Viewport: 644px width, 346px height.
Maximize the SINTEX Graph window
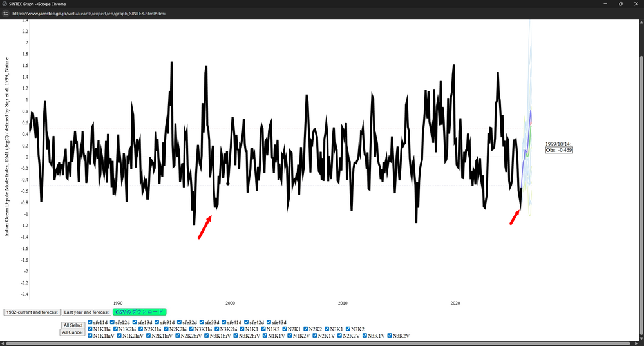click(620, 4)
